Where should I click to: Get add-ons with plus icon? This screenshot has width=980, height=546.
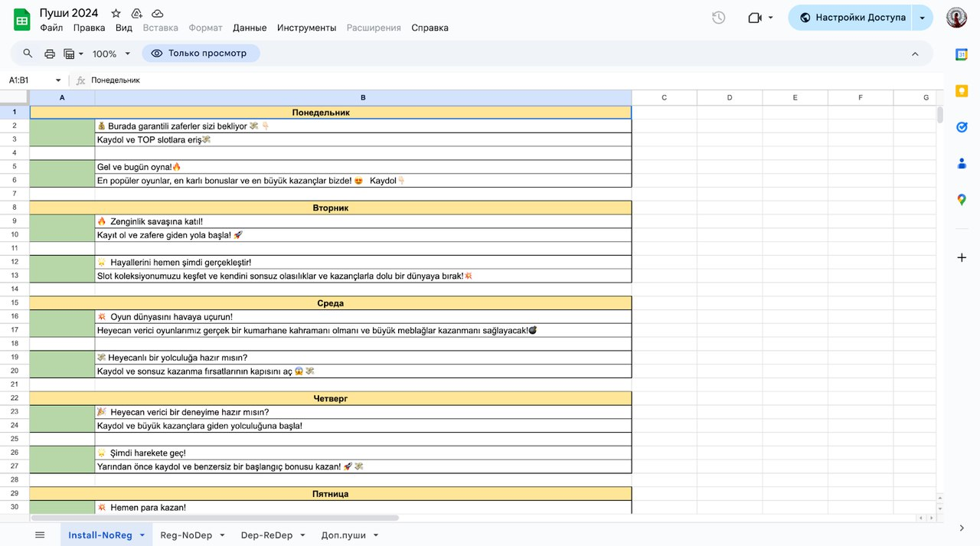pos(962,257)
